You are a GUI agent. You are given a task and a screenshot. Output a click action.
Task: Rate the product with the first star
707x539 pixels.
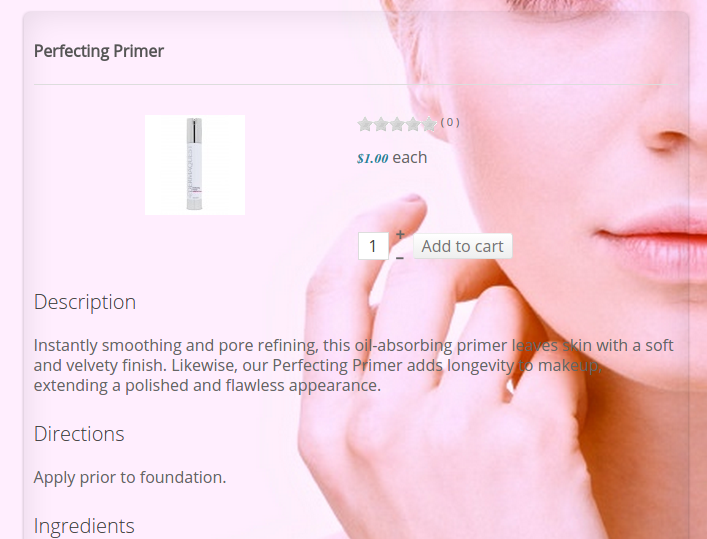365,124
